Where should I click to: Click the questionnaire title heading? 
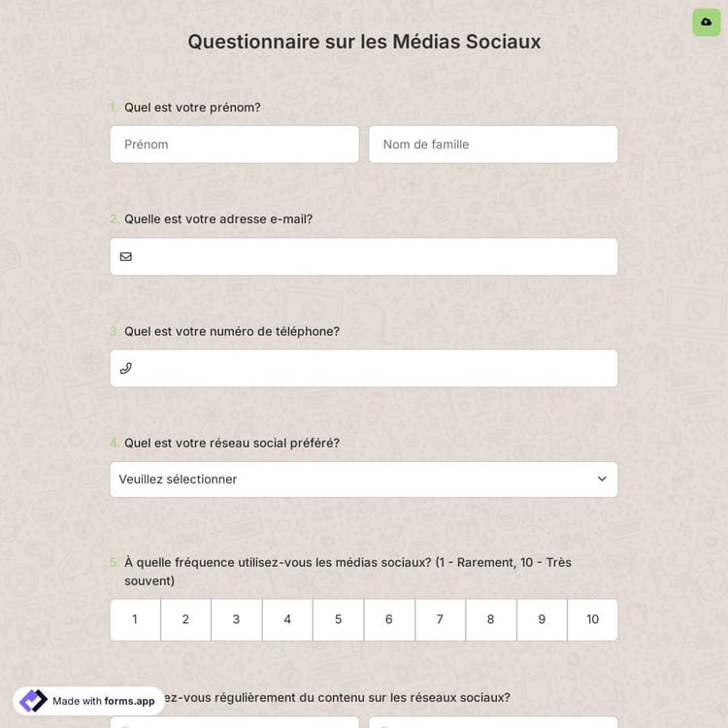click(x=364, y=42)
